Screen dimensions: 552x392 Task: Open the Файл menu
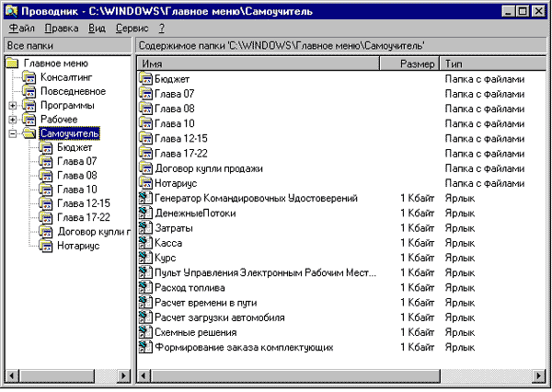21,29
